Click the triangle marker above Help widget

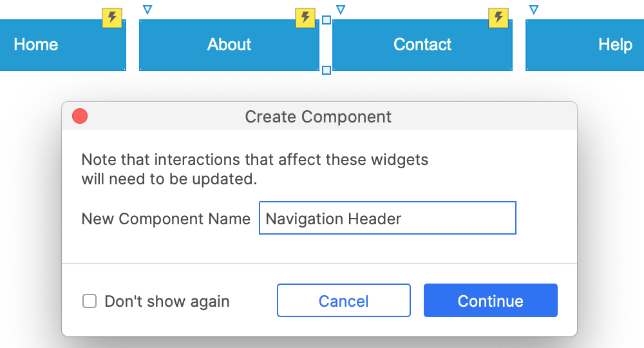pyautogui.click(x=533, y=10)
